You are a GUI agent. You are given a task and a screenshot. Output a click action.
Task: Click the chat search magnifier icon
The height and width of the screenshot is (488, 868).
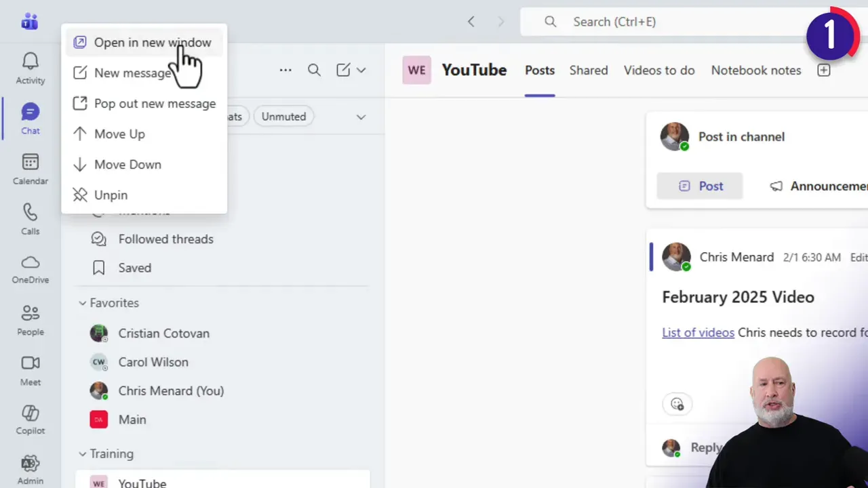point(314,70)
